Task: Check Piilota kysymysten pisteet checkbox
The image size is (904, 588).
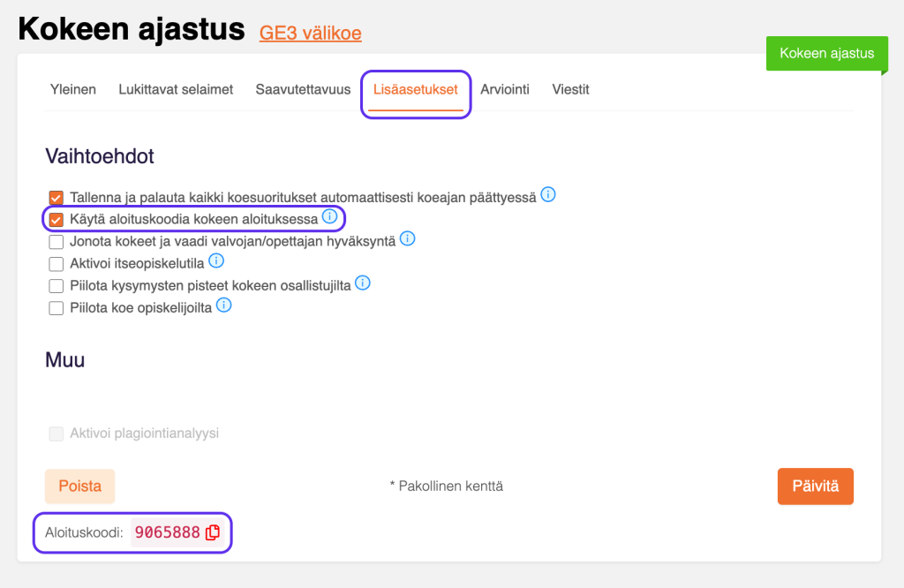Action: coord(56,286)
